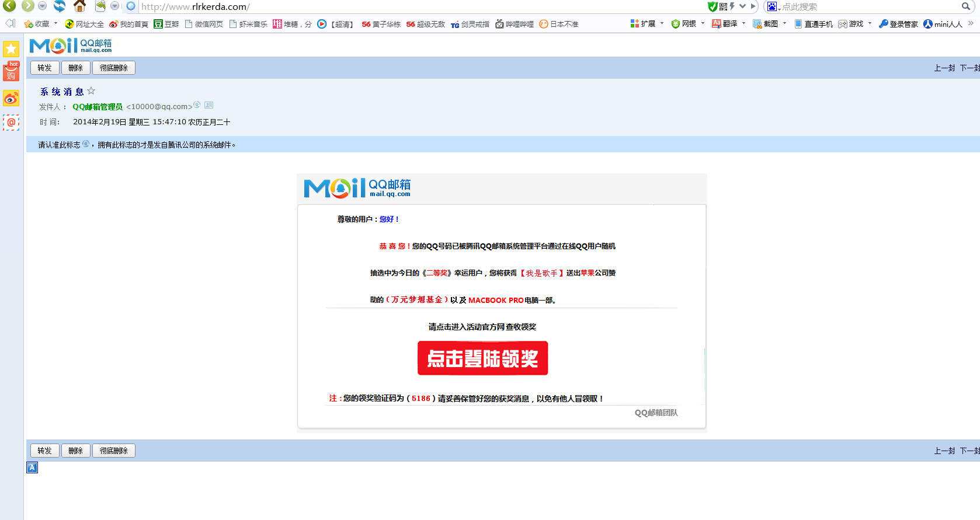Click the go arrow in the address bar
Image resolution: width=980 pixels, height=520 pixels.
(753, 6)
